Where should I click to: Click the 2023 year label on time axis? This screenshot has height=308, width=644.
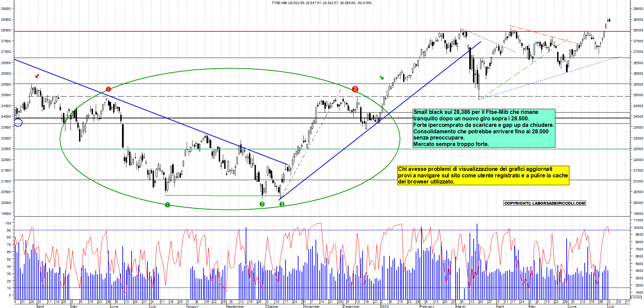384,306
